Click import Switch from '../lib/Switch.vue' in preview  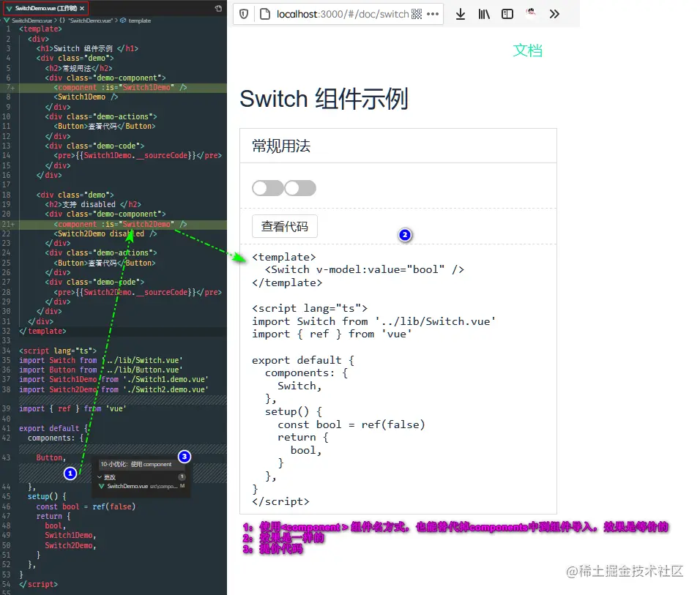coord(373,321)
